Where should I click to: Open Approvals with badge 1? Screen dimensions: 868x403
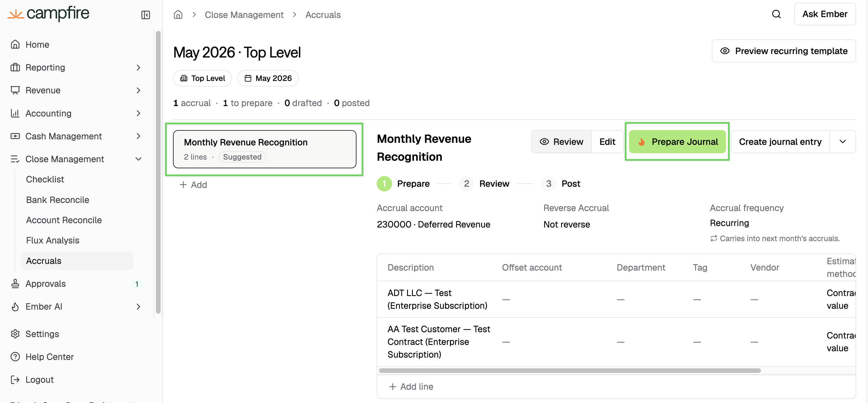click(x=77, y=284)
